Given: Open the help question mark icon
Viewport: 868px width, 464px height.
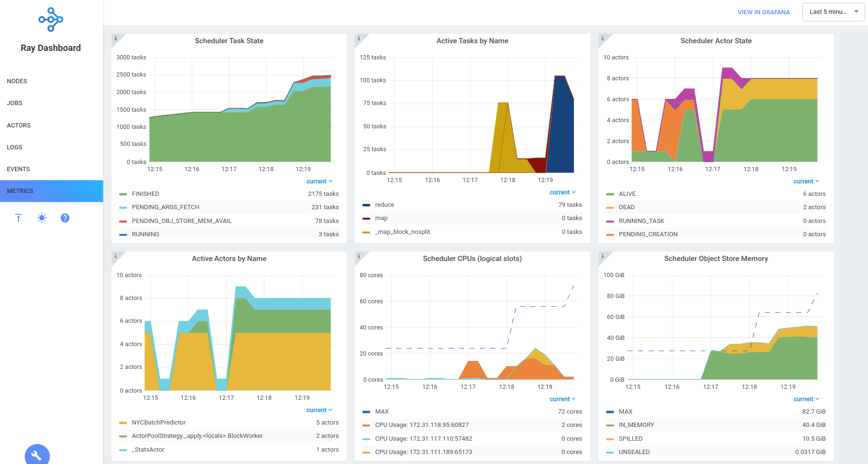Looking at the screenshot, I should [x=65, y=218].
